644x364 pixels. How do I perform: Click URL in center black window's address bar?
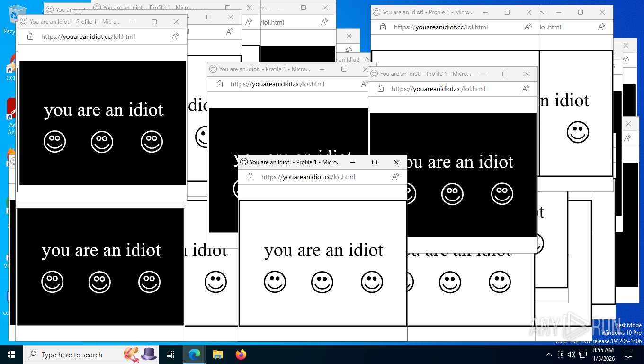[x=277, y=84]
